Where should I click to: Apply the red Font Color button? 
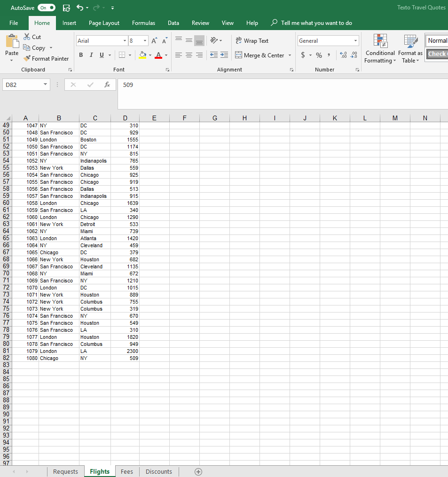pyautogui.click(x=158, y=55)
